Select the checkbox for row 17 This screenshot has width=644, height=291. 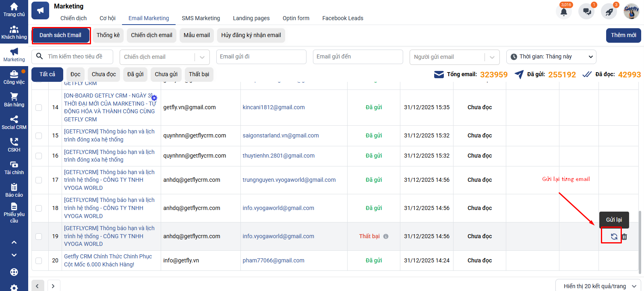(39, 180)
